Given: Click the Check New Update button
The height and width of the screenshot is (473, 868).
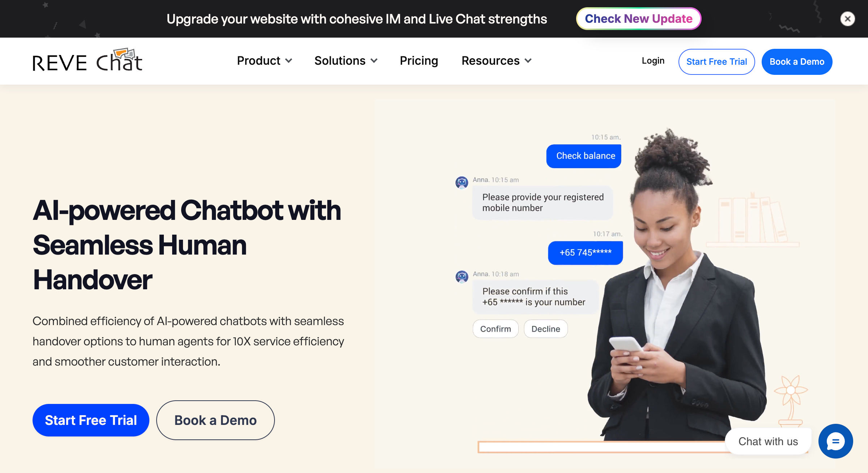Looking at the screenshot, I should (x=638, y=19).
